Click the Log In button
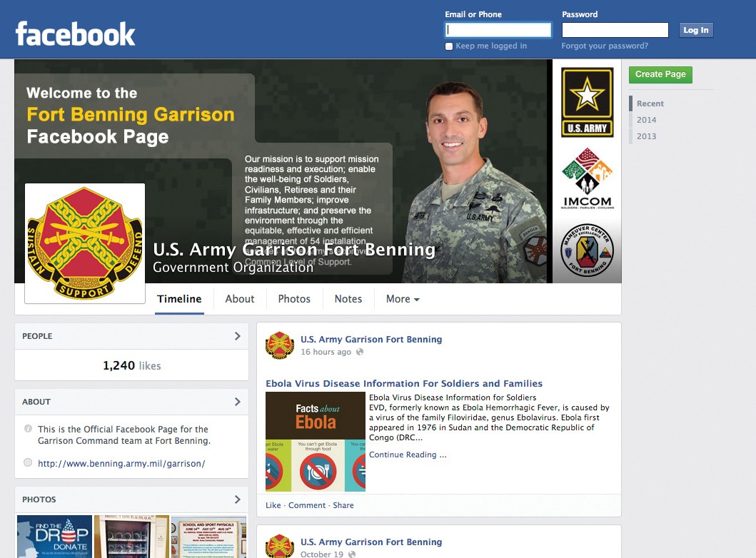This screenshot has height=558, width=756. [696, 30]
